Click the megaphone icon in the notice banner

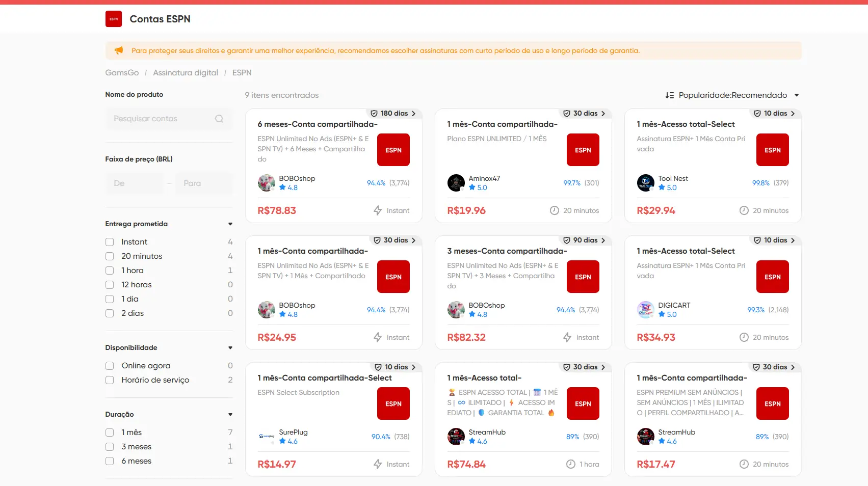point(119,50)
